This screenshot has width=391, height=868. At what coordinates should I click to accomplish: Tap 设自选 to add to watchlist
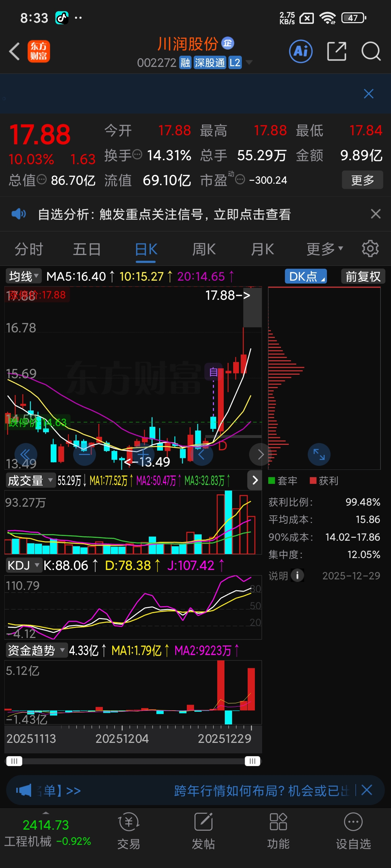click(x=353, y=831)
